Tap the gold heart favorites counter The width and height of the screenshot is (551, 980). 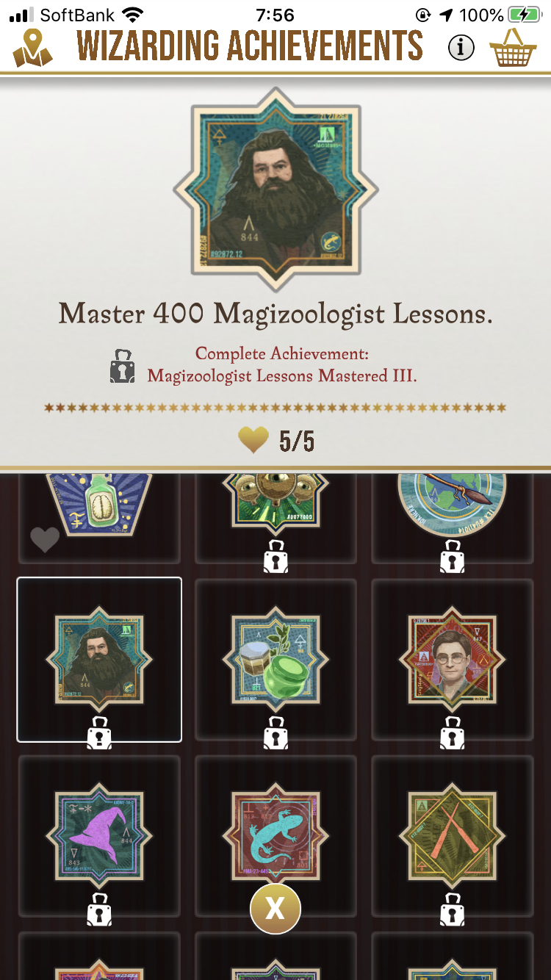coord(277,441)
